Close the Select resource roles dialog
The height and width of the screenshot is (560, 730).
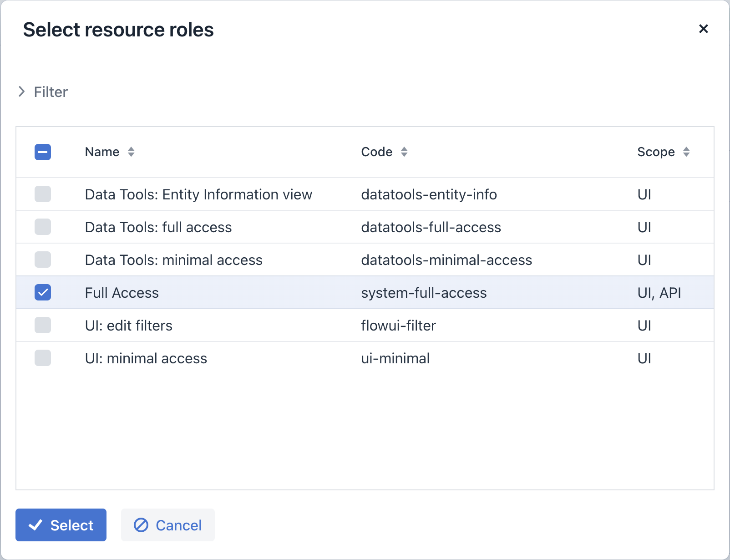pos(703,29)
